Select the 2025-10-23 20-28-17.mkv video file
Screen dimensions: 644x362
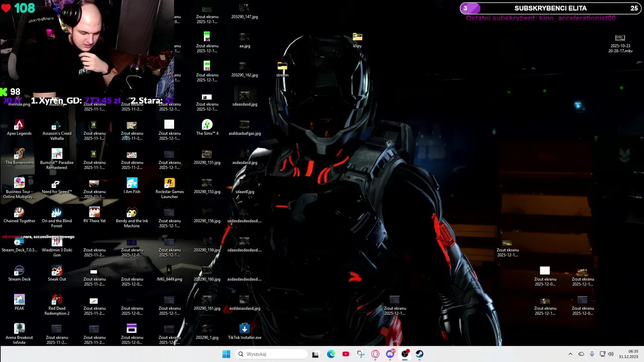tap(620, 44)
